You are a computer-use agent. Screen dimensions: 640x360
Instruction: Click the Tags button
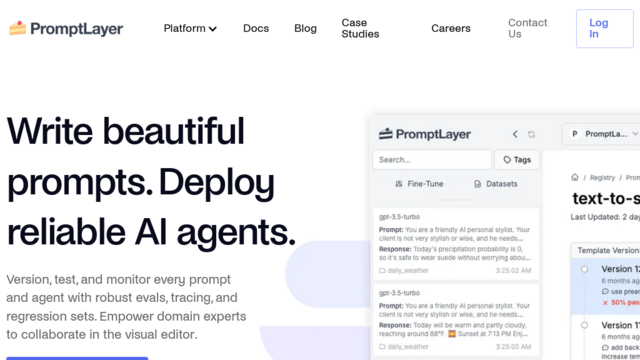click(517, 160)
